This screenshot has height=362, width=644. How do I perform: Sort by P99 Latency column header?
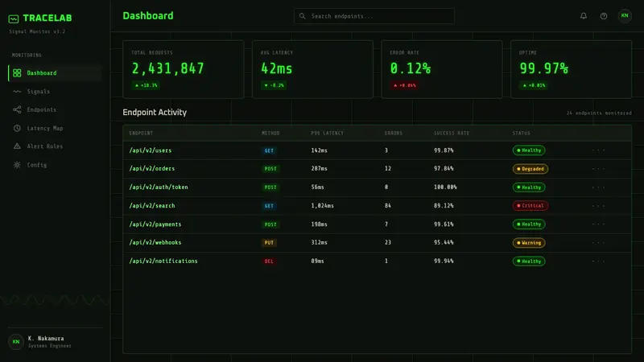(x=328, y=133)
